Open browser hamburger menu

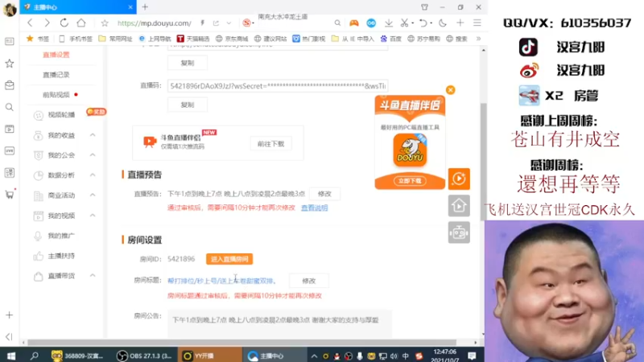(x=477, y=23)
